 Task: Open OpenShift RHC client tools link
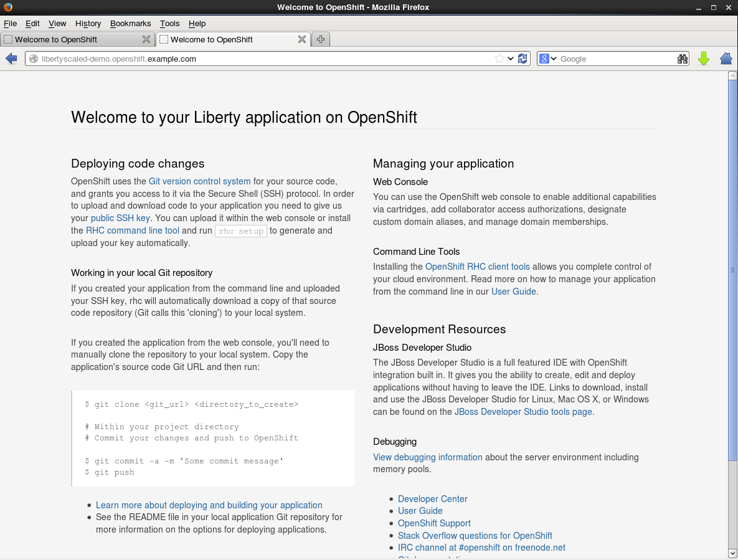(477, 267)
